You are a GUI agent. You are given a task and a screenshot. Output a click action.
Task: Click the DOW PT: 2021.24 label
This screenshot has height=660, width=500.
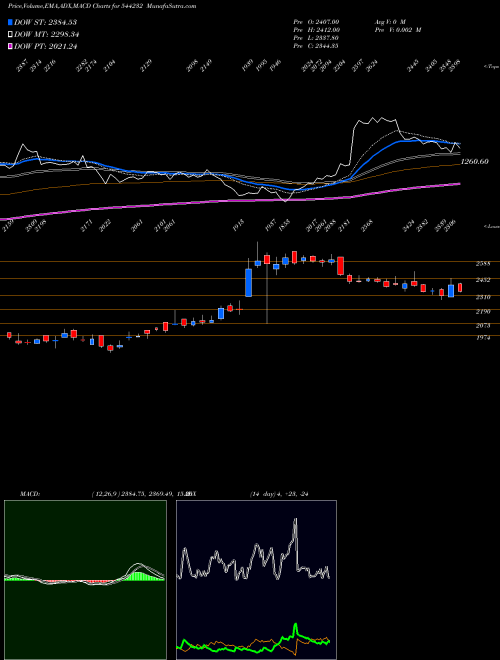(x=45, y=46)
